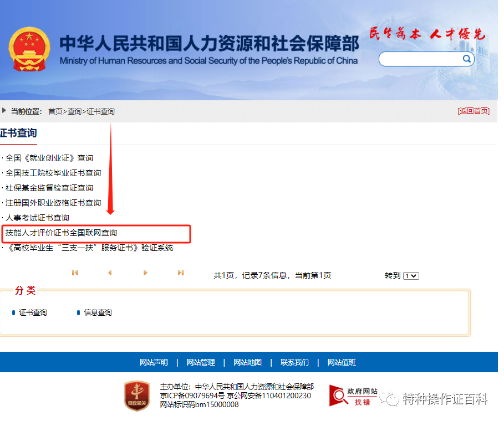
Task: Open 联系我们 footer link
Action: click(294, 362)
